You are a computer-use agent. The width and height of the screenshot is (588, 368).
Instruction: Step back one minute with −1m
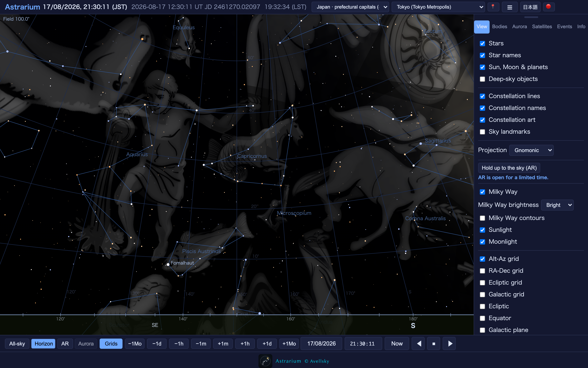(201, 343)
